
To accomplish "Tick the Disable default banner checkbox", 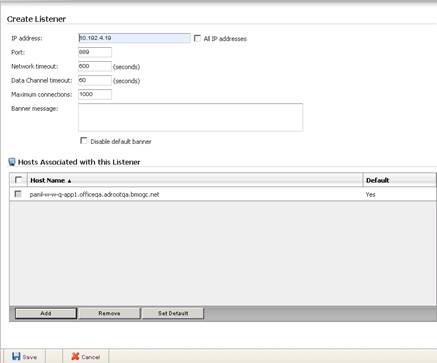I will 84,141.
